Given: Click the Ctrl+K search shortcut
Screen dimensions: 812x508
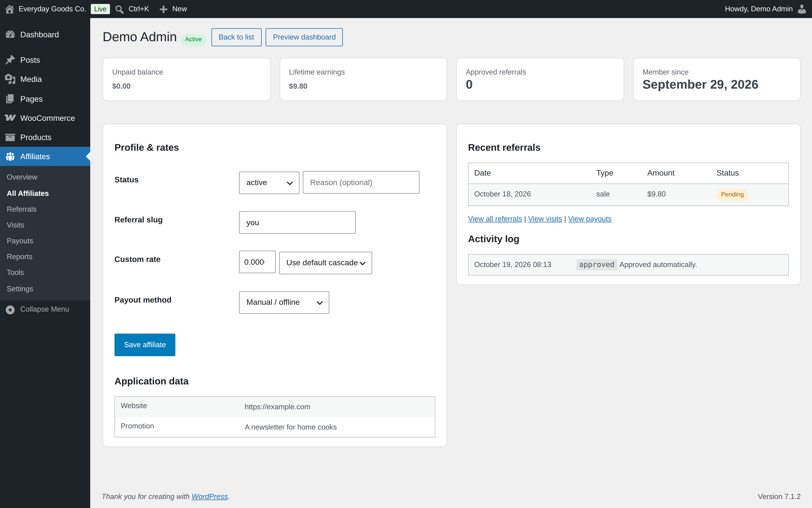Looking at the screenshot, I should 139,9.
